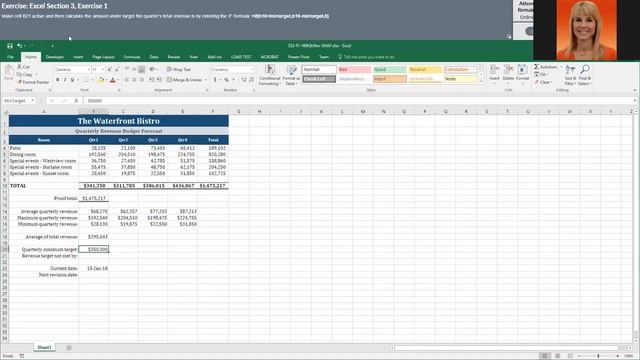Click Increase Decimal icon

tap(244, 80)
